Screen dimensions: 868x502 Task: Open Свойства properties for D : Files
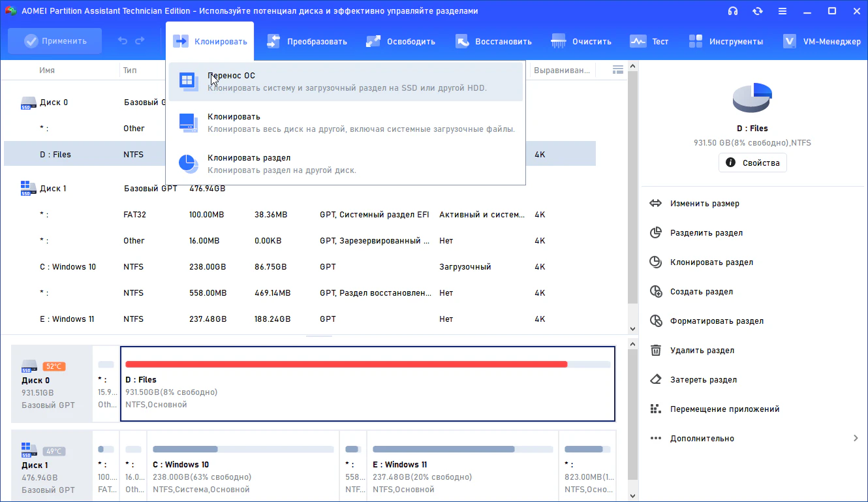point(752,163)
